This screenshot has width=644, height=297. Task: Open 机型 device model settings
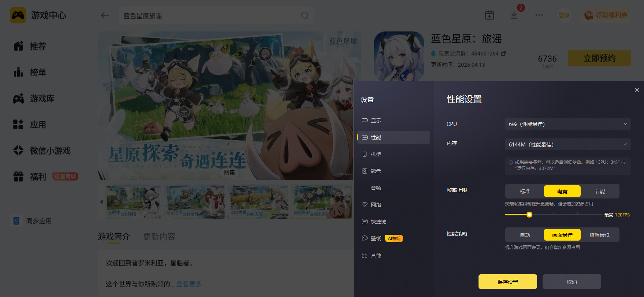tap(394, 154)
